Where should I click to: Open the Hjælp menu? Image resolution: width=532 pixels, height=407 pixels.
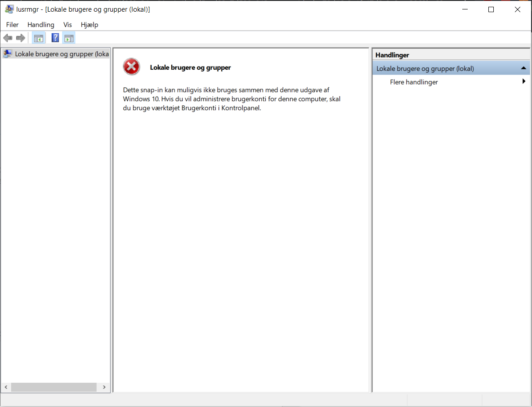click(x=89, y=25)
